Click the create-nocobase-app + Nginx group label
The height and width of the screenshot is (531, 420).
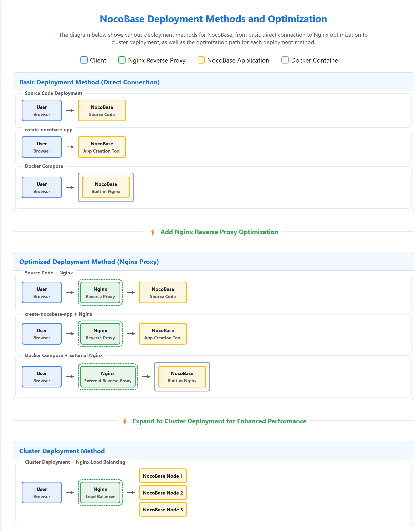point(59,314)
